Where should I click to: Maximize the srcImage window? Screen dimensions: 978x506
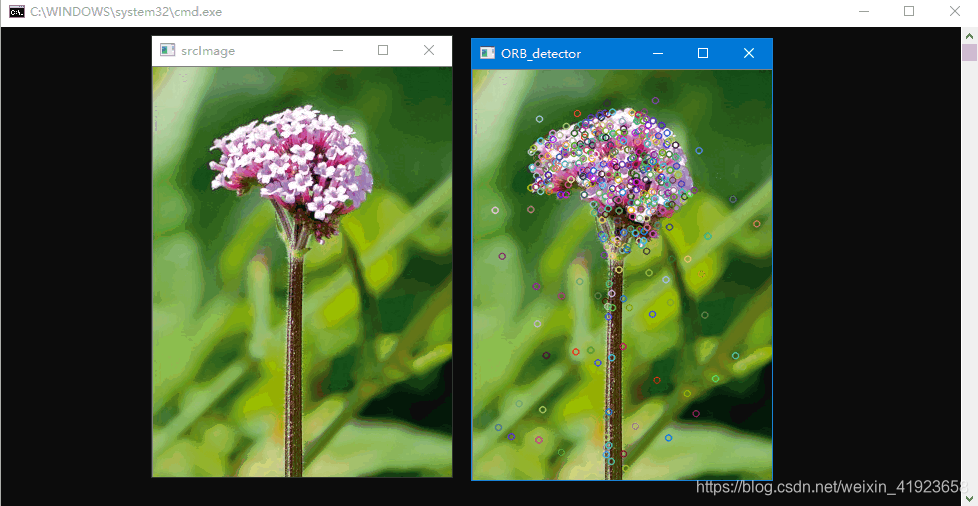click(383, 50)
